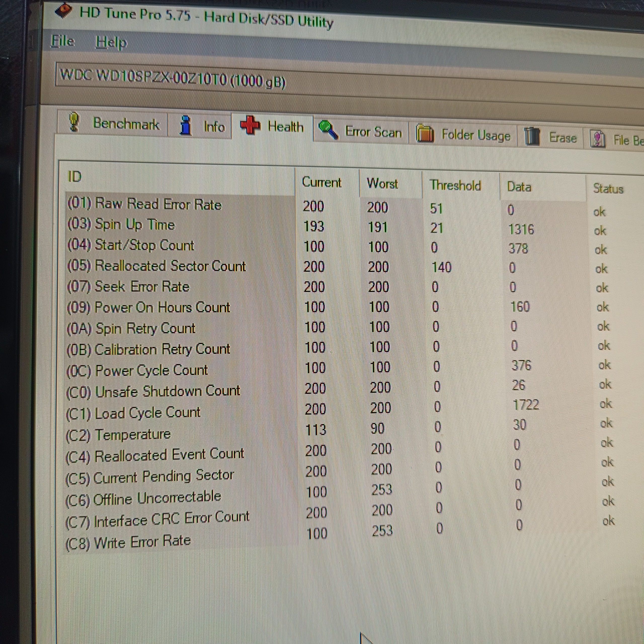Image resolution: width=644 pixels, height=644 pixels.
Task: Click Start/Stop Count data value 378
Action: click(x=518, y=249)
